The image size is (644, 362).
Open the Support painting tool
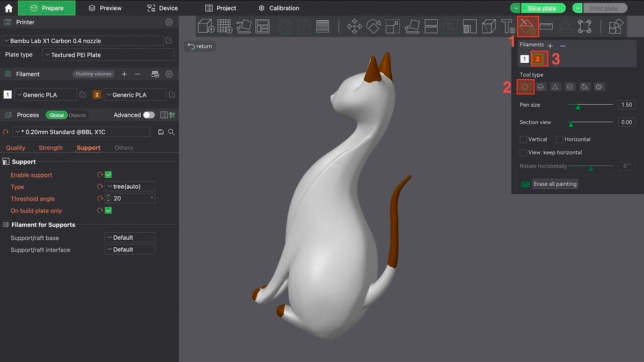click(470, 26)
